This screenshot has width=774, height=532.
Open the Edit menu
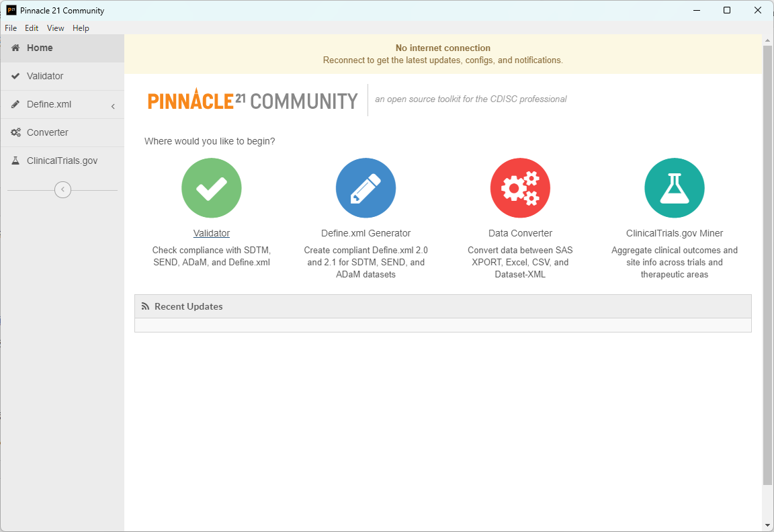point(32,28)
